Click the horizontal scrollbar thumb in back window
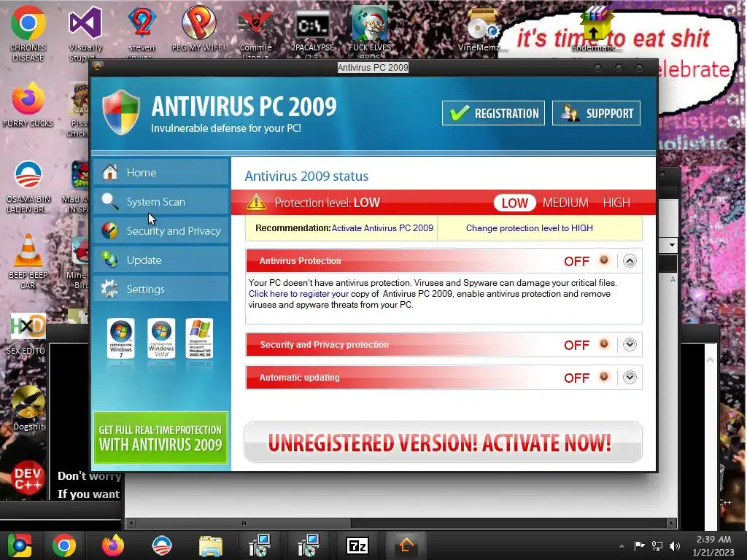 tap(244, 523)
